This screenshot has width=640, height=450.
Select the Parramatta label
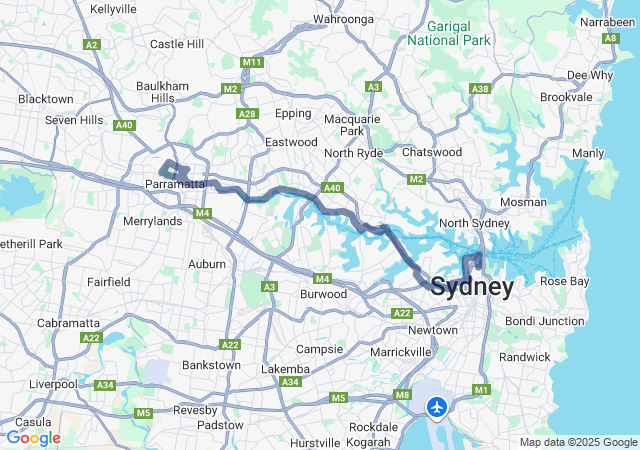175,184
